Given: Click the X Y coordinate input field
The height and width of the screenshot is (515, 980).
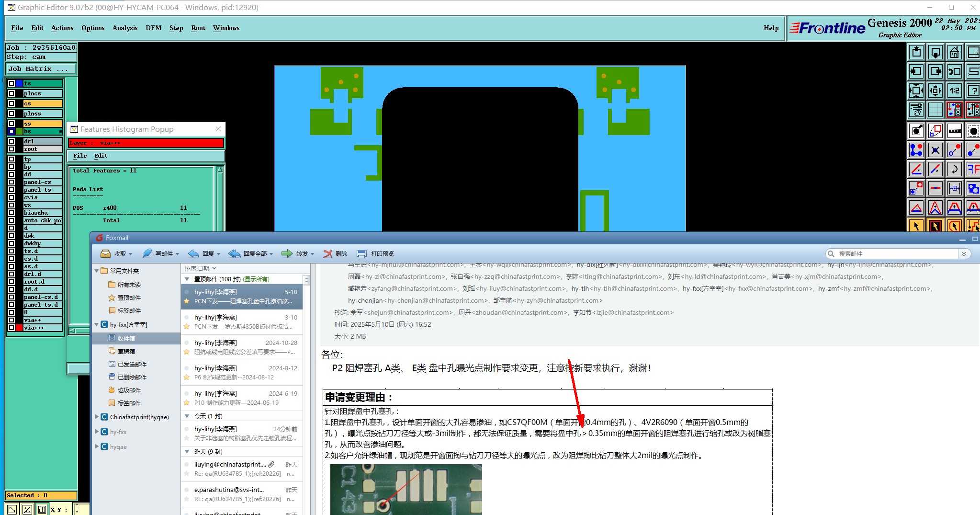Looking at the screenshot, I should point(82,509).
